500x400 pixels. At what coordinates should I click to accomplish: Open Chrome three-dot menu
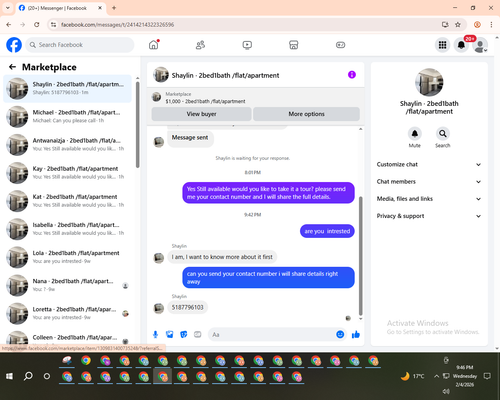[491, 24]
